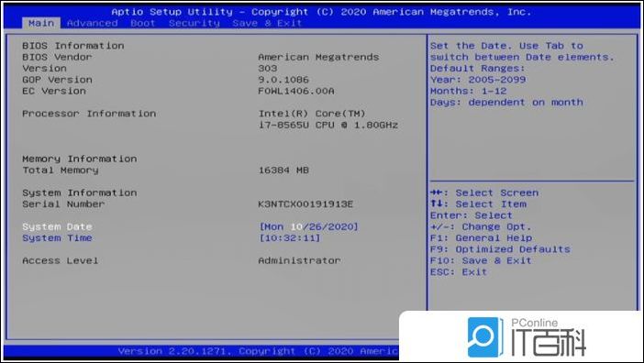Click the Days: dependent on month text

506,102
